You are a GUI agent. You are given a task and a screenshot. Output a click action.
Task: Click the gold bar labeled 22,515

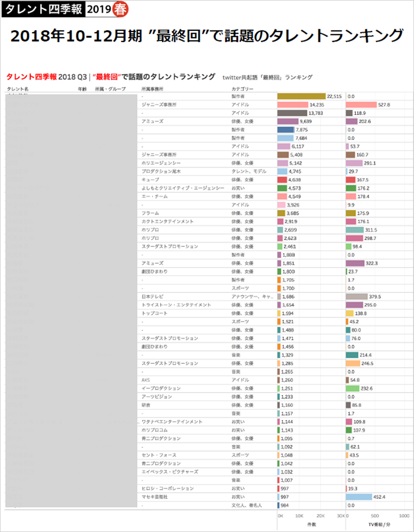coord(301,96)
